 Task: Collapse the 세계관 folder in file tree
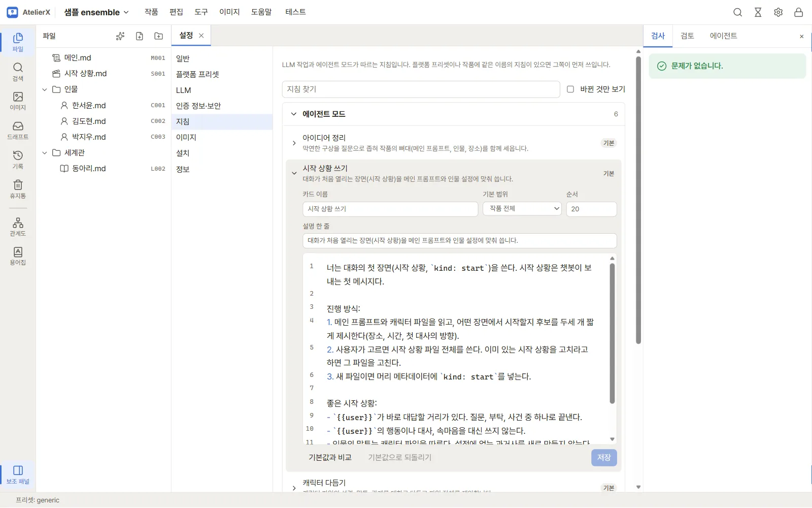click(45, 152)
